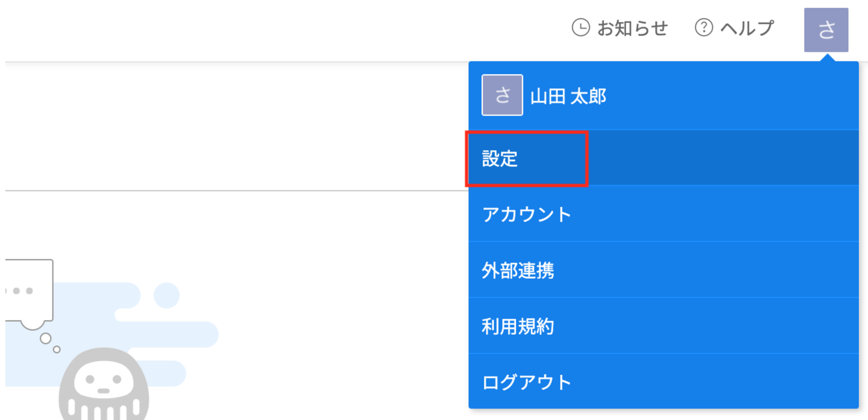Click the question mark help icon
This screenshot has width=868, height=420.
[704, 28]
